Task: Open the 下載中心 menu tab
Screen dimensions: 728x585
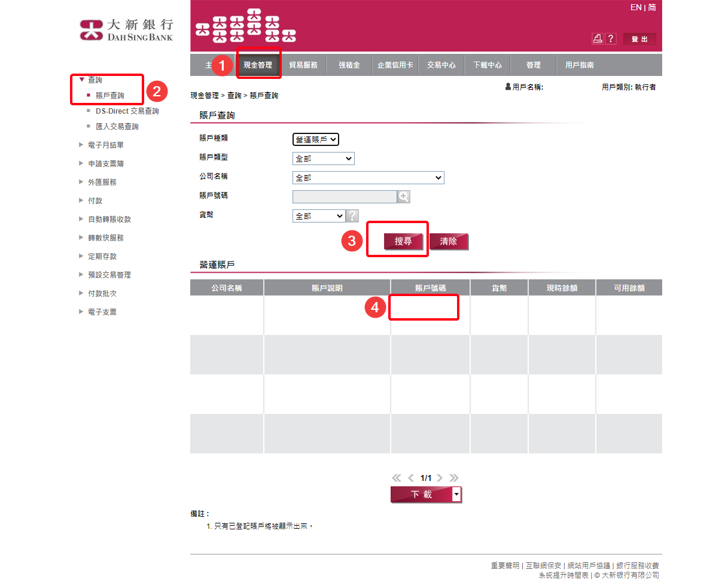Action: (x=487, y=65)
